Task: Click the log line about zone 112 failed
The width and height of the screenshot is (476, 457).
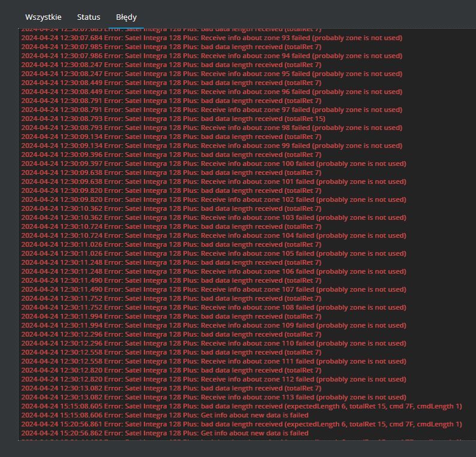Action: point(213,379)
